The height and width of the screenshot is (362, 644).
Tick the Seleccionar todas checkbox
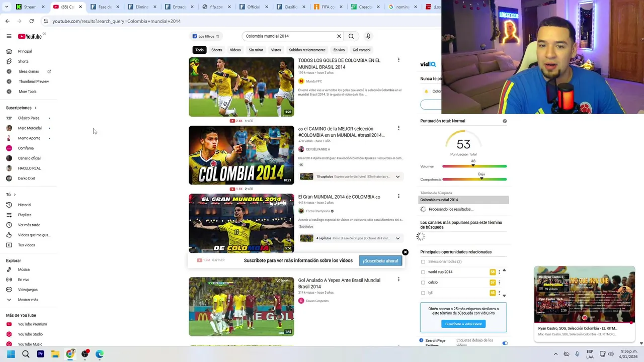tap(423, 261)
